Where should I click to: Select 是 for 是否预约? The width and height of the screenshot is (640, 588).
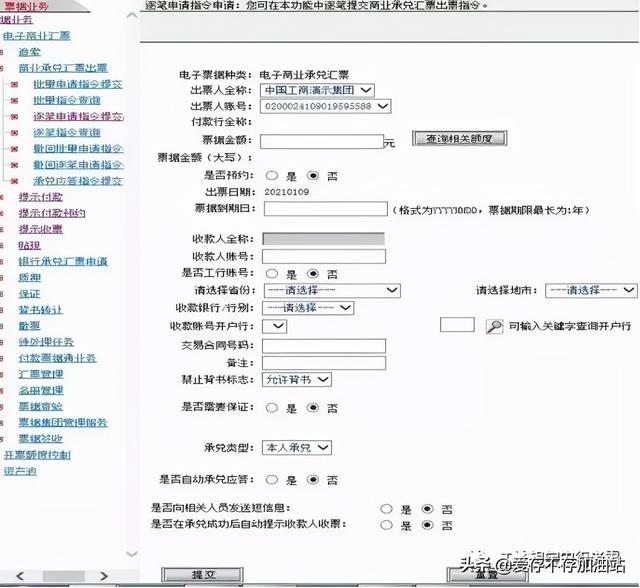(271, 175)
